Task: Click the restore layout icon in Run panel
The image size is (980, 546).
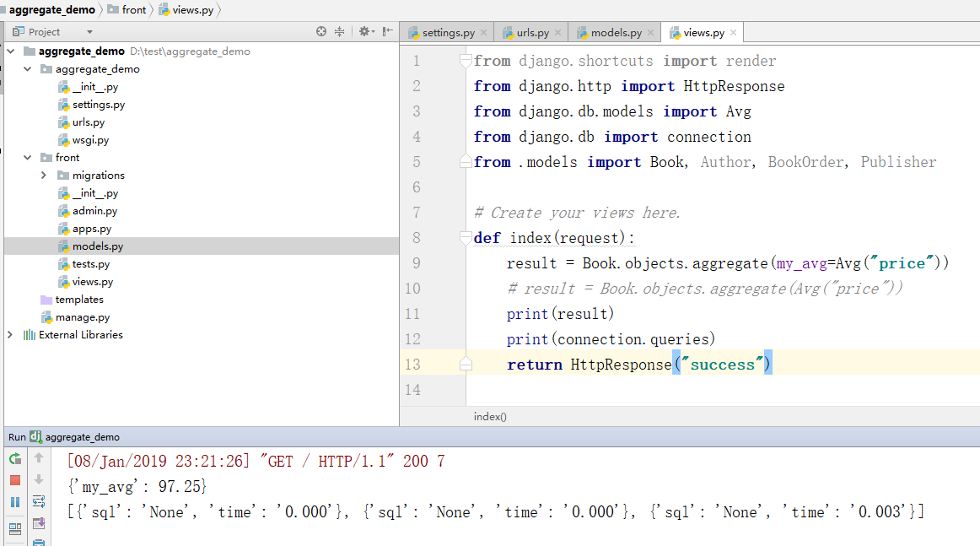Action: [15, 528]
